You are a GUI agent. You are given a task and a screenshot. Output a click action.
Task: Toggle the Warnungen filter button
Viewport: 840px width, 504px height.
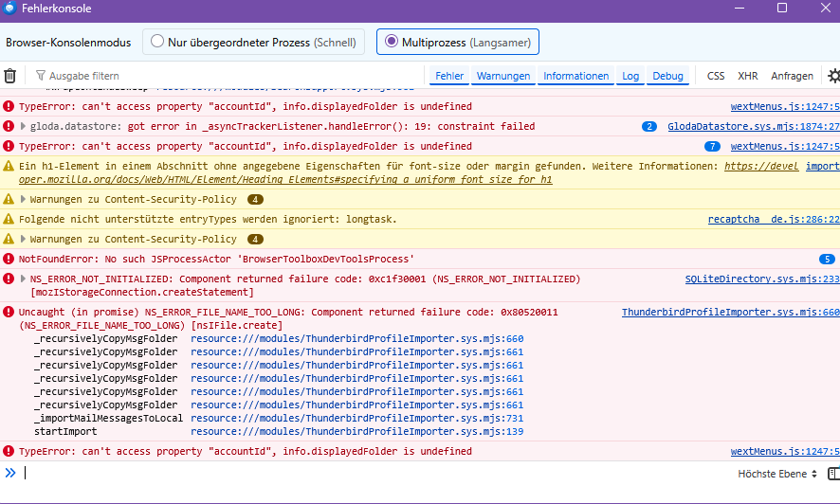click(x=503, y=76)
